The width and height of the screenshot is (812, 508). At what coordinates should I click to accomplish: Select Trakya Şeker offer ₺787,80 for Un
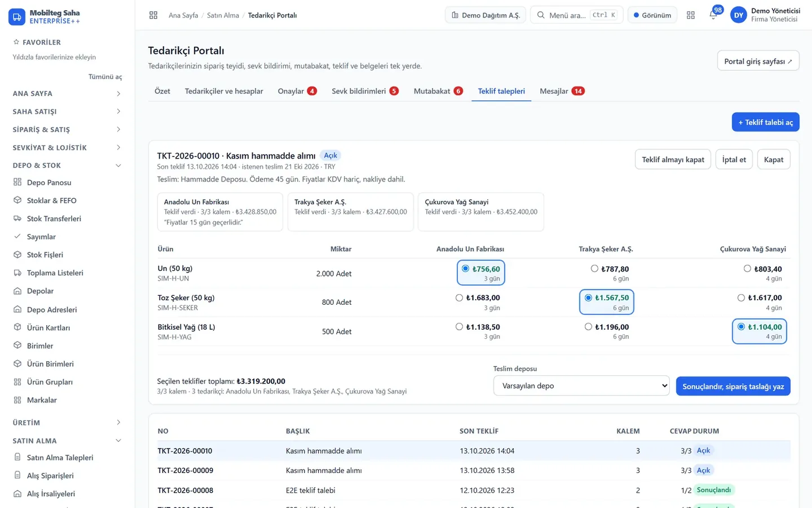coord(594,269)
